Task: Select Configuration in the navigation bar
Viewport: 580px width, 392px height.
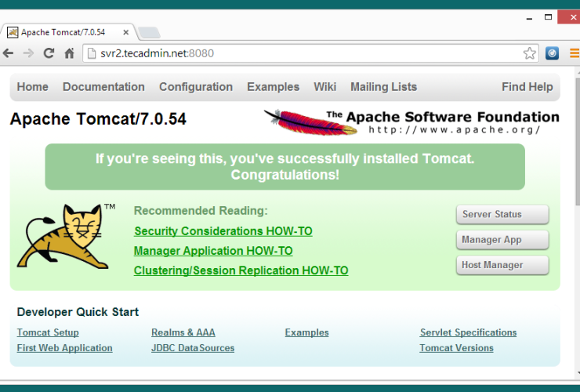Action: 196,87
